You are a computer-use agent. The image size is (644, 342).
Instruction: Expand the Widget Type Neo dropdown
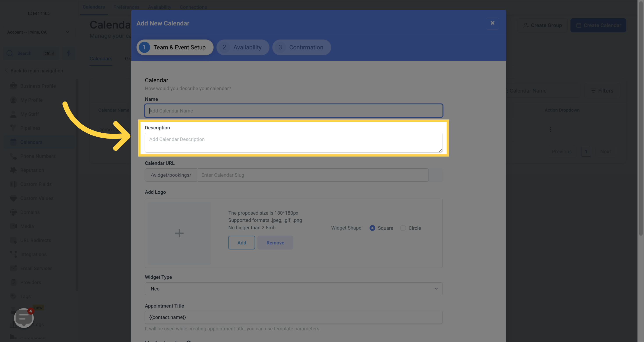[x=293, y=289]
